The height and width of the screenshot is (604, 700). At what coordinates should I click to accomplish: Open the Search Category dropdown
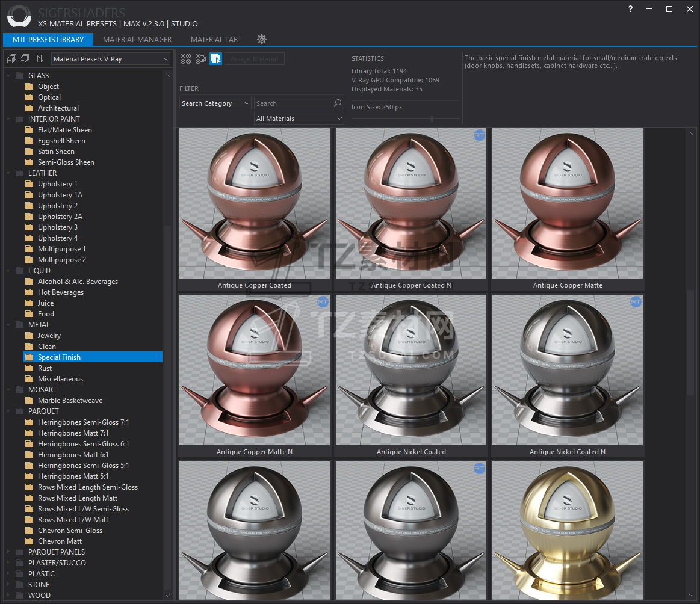(x=215, y=103)
